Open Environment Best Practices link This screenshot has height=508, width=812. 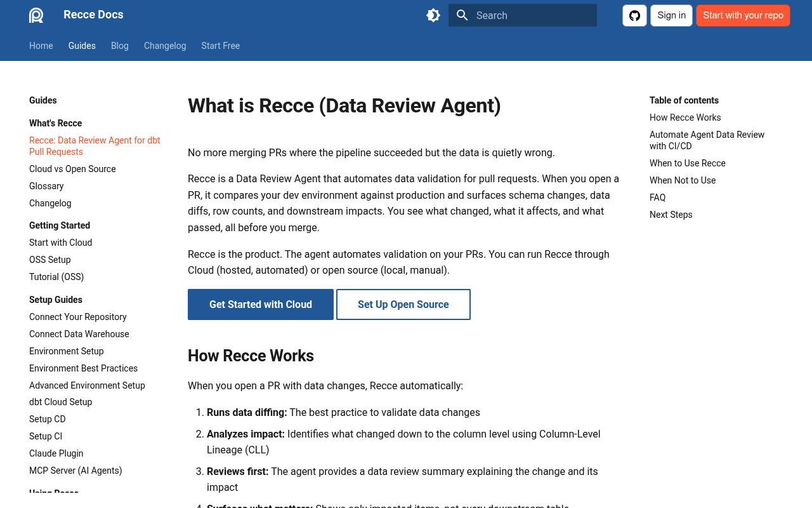coord(83,368)
